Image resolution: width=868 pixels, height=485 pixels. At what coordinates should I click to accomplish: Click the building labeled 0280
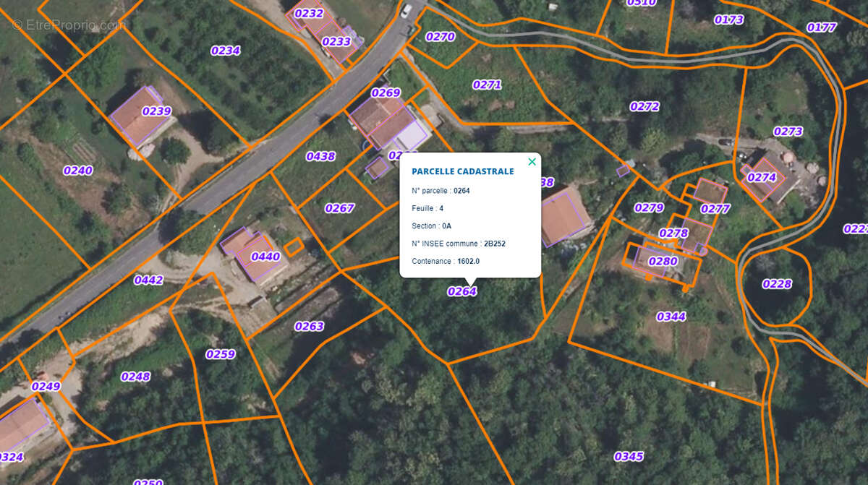pos(663,261)
